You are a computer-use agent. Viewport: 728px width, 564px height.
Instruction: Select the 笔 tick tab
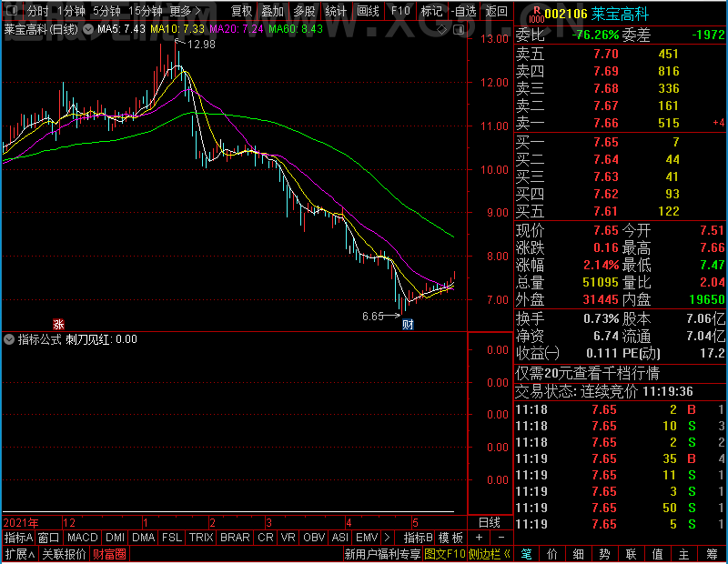[527, 554]
